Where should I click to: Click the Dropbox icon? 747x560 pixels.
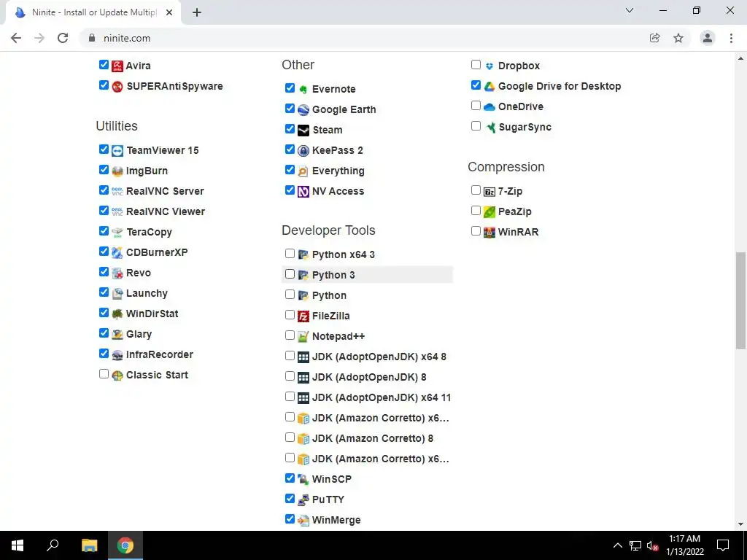pos(489,66)
